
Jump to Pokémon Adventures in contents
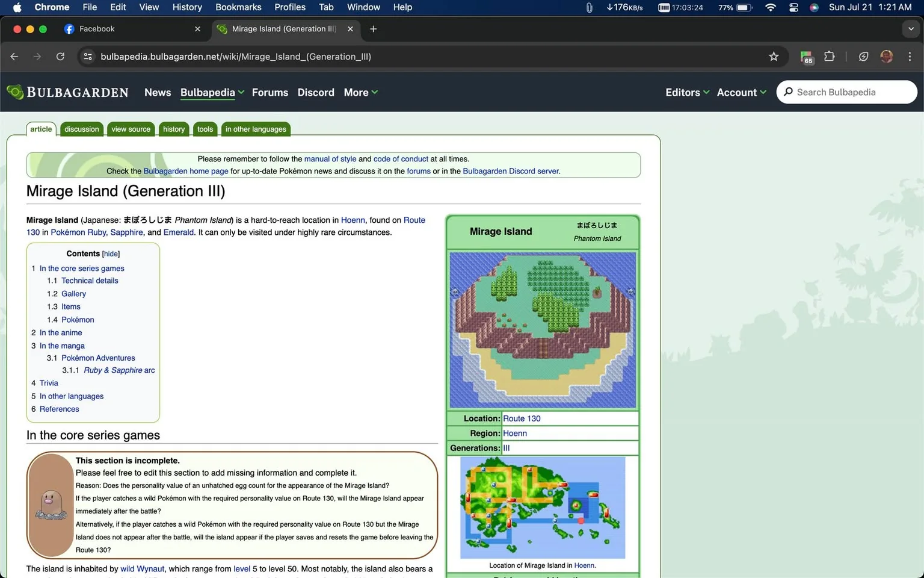point(98,358)
